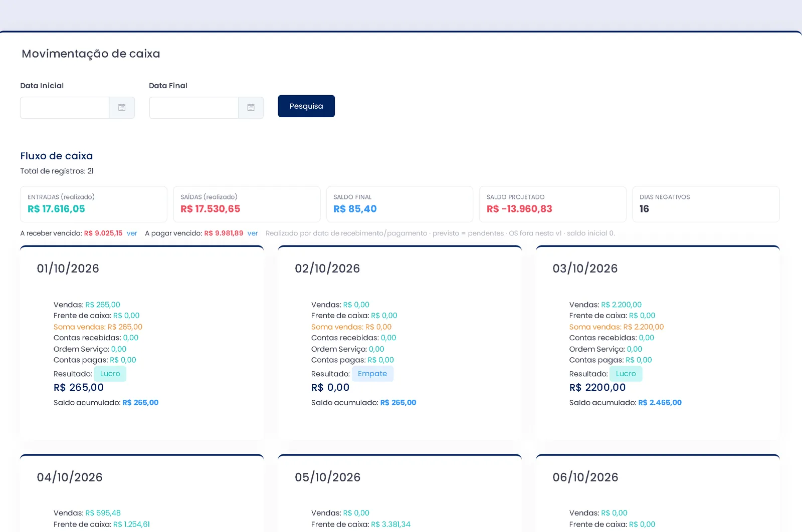Click the Lucro badge on 01/10/2026 card
802x532 pixels.
[110, 374]
